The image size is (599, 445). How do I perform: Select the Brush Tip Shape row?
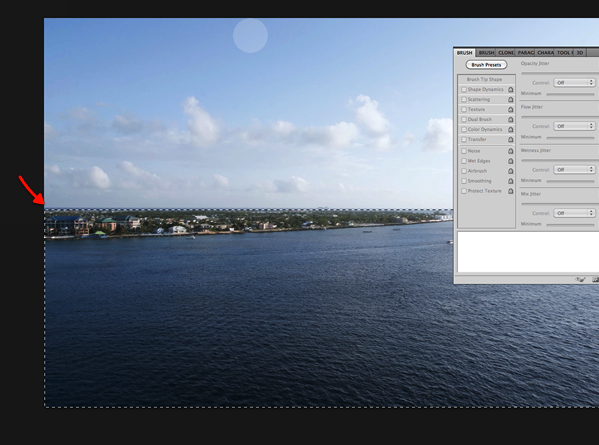coord(486,79)
